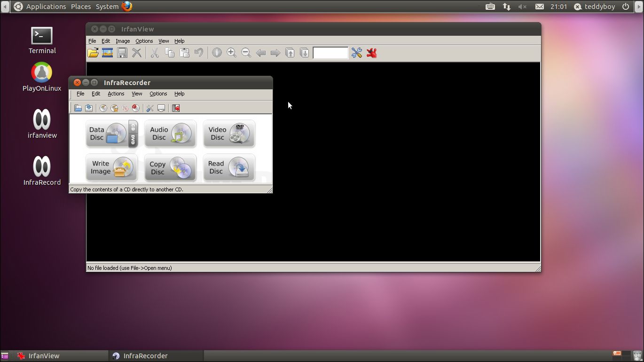The image size is (644, 362).
Task: Click the Audio Disc button
Action: pos(170,134)
